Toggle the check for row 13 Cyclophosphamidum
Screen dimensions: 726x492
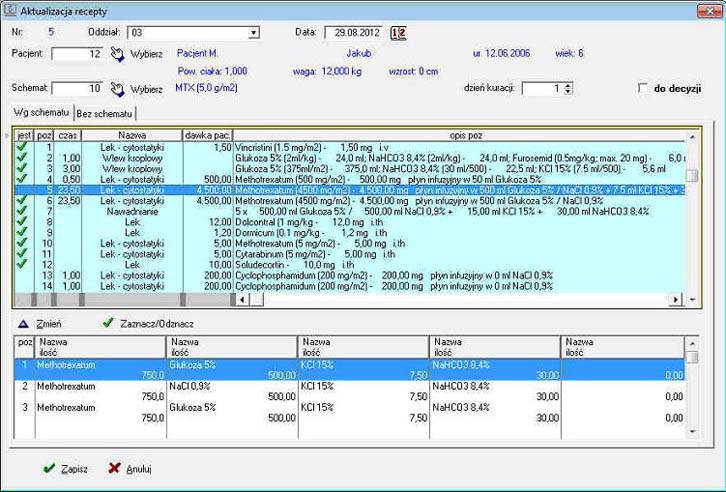[x=21, y=275]
